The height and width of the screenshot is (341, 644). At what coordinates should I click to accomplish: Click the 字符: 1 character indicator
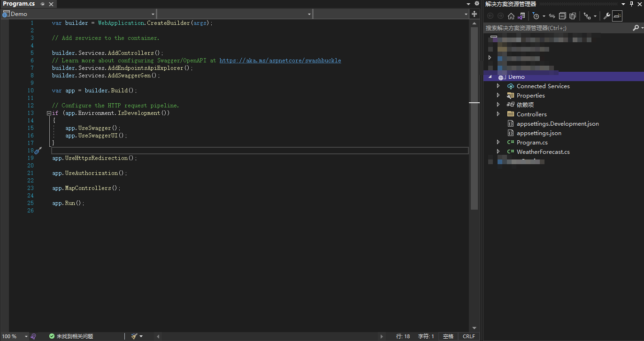426,336
